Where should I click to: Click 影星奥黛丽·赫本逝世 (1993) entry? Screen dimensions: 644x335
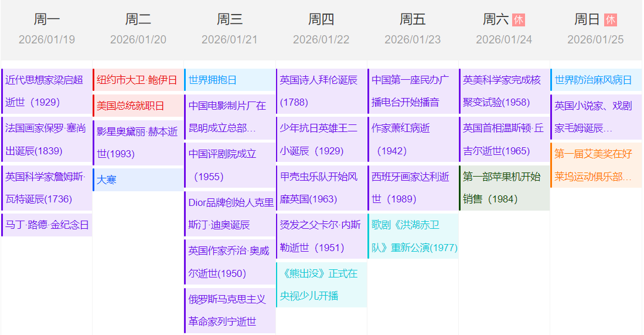(138, 143)
